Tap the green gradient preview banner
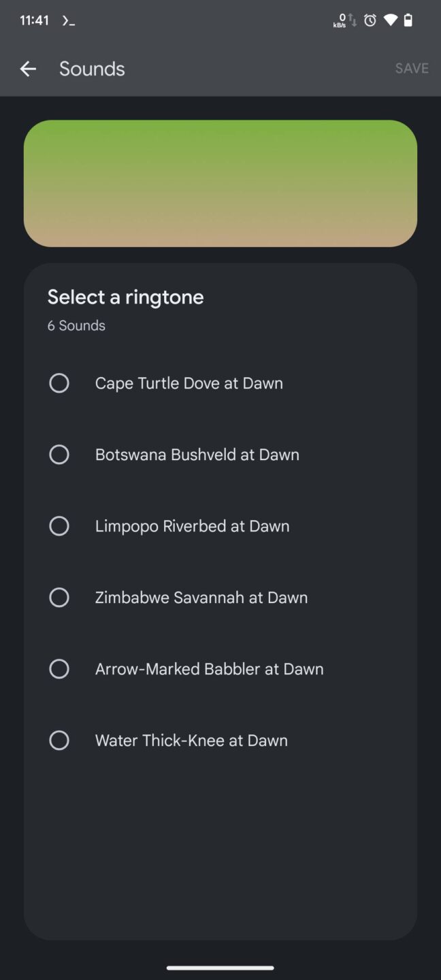This screenshot has width=441, height=980. tap(220, 183)
